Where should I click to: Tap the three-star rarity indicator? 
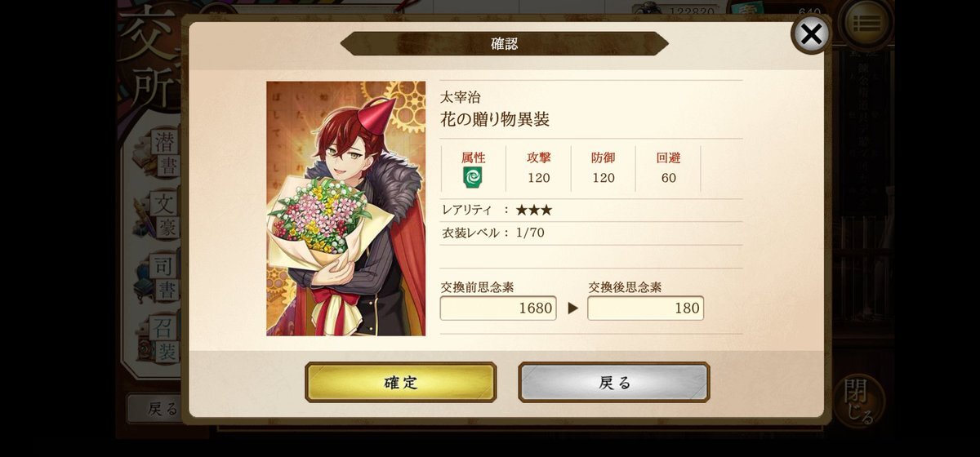tap(534, 210)
